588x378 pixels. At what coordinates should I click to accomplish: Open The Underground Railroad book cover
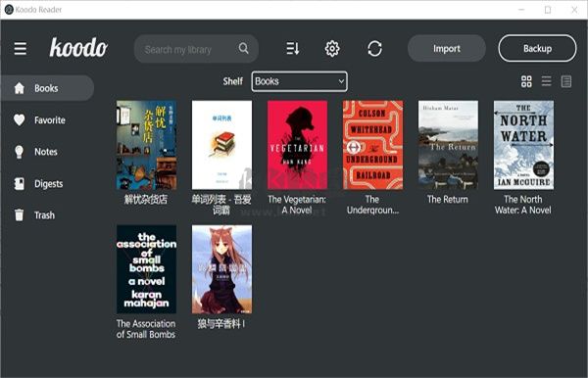coord(372,145)
